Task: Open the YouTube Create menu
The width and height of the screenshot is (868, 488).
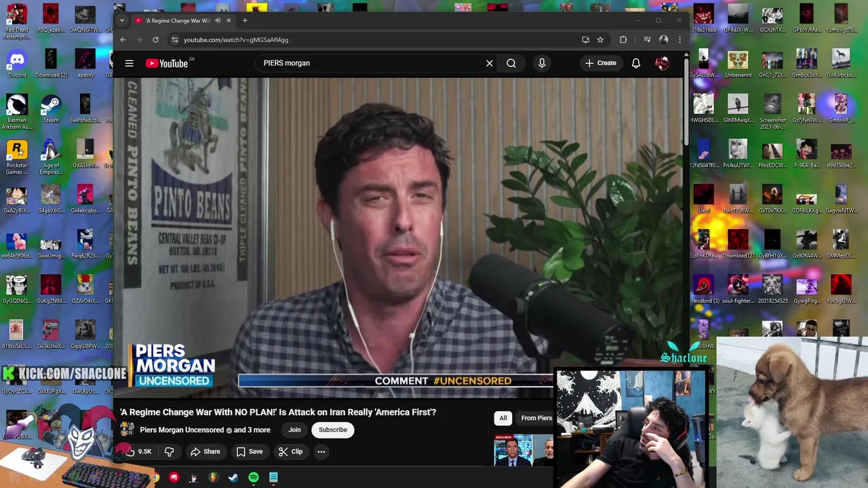Action: tap(601, 63)
